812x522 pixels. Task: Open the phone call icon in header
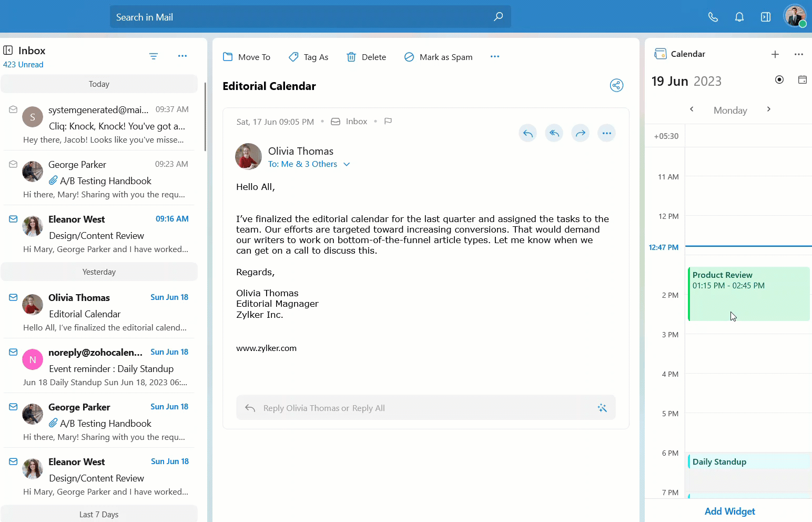click(713, 17)
